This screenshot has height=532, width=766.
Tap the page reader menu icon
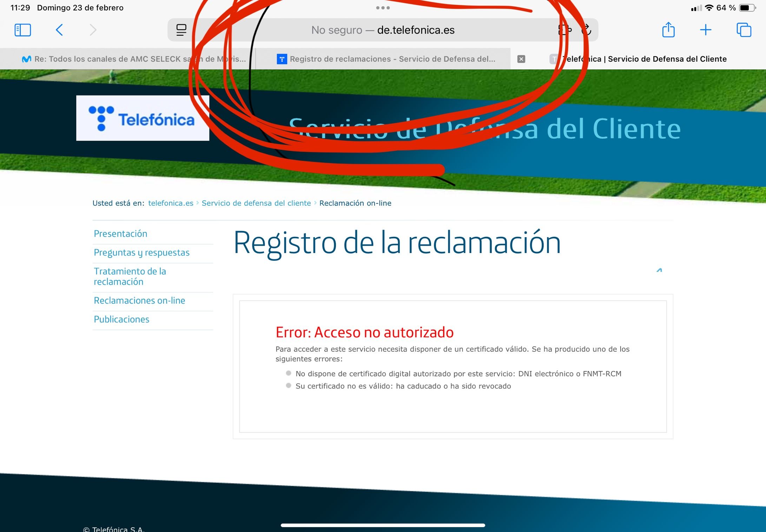click(x=181, y=30)
